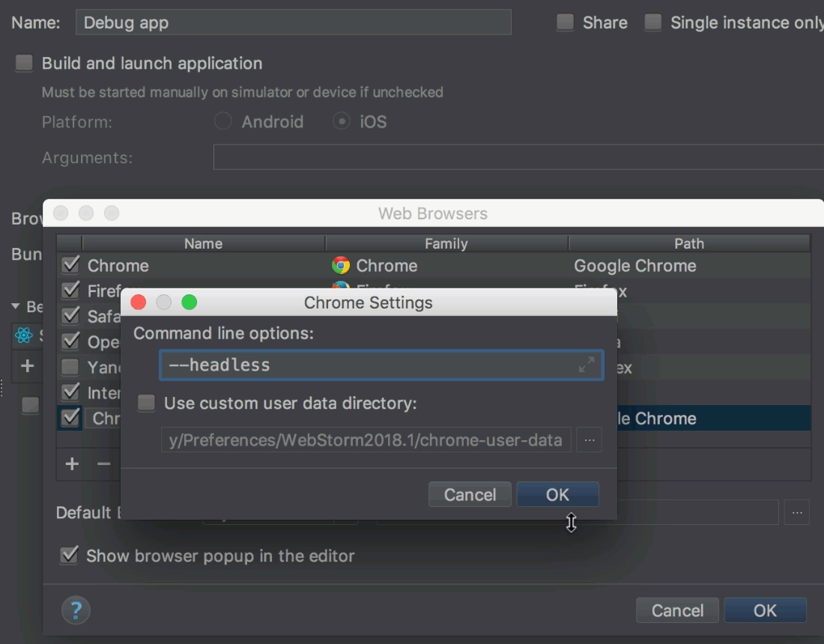824x644 pixels.
Task: Uncheck the Safari row checkbox
Action: [x=70, y=316]
